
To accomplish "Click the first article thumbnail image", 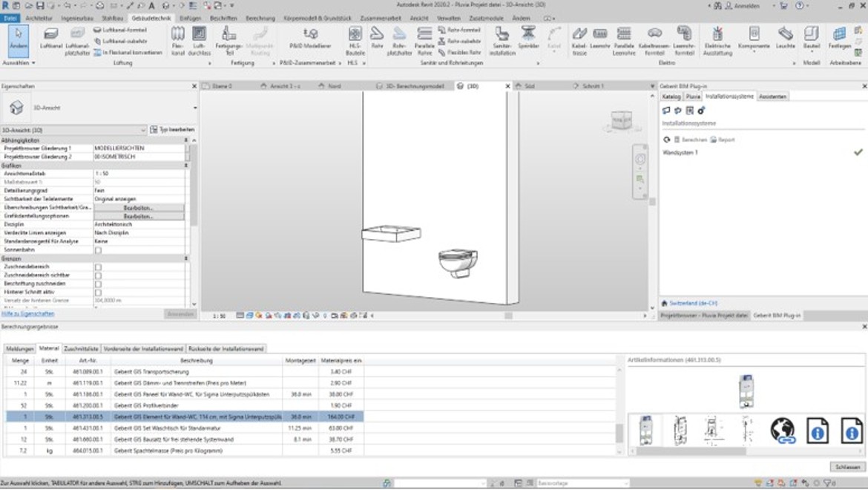I will (645, 430).
